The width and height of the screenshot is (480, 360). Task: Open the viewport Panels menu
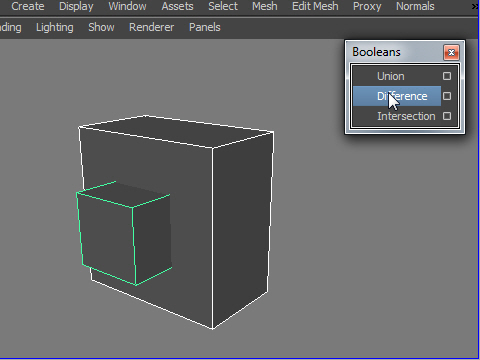click(x=205, y=27)
